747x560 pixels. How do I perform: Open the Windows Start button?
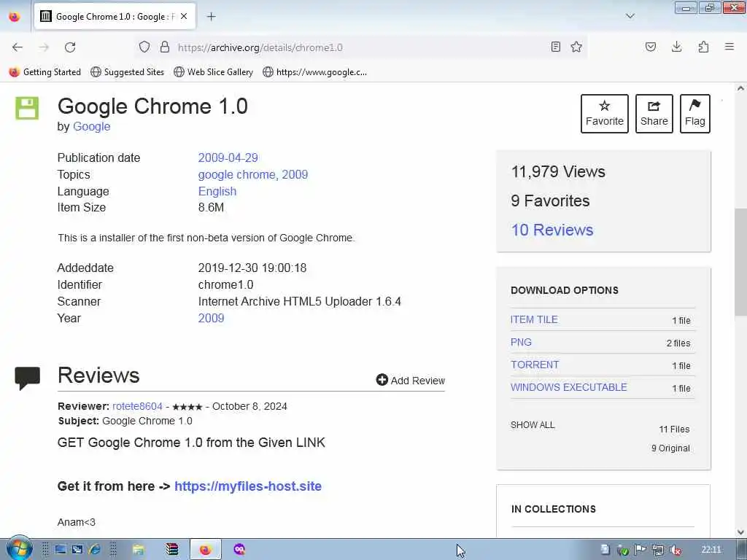(x=19, y=548)
